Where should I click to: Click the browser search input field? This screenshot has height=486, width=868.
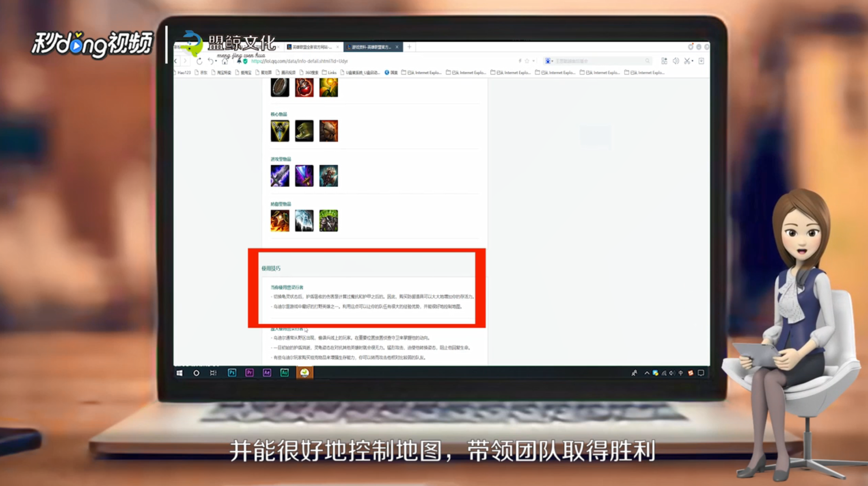click(x=597, y=61)
